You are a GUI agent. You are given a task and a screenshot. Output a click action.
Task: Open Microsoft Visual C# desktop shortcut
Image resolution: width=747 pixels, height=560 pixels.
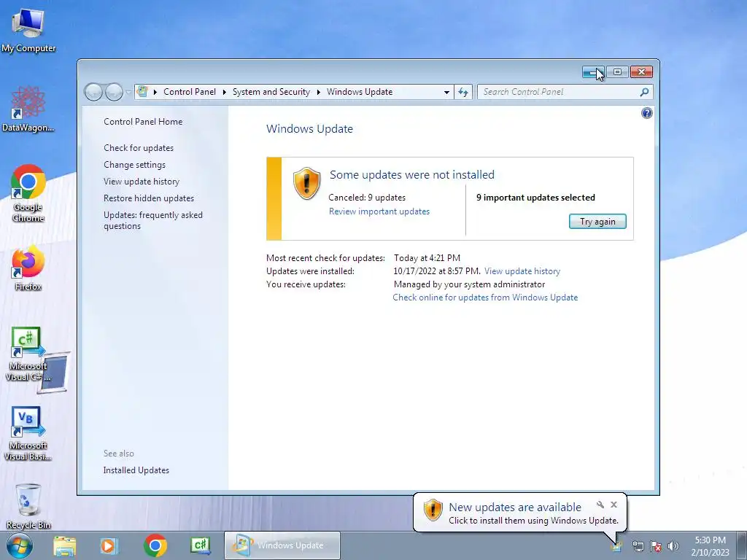pyautogui.click(x=28, y=354)
